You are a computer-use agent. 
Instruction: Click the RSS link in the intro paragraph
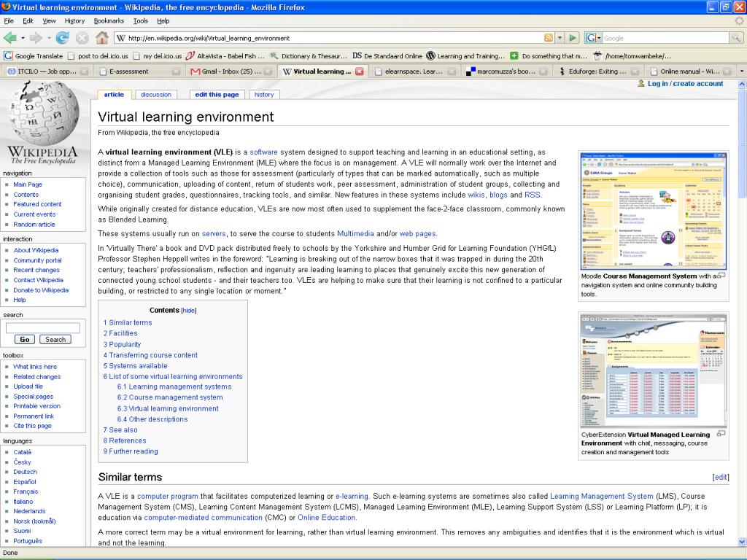[x=532, y=195]
